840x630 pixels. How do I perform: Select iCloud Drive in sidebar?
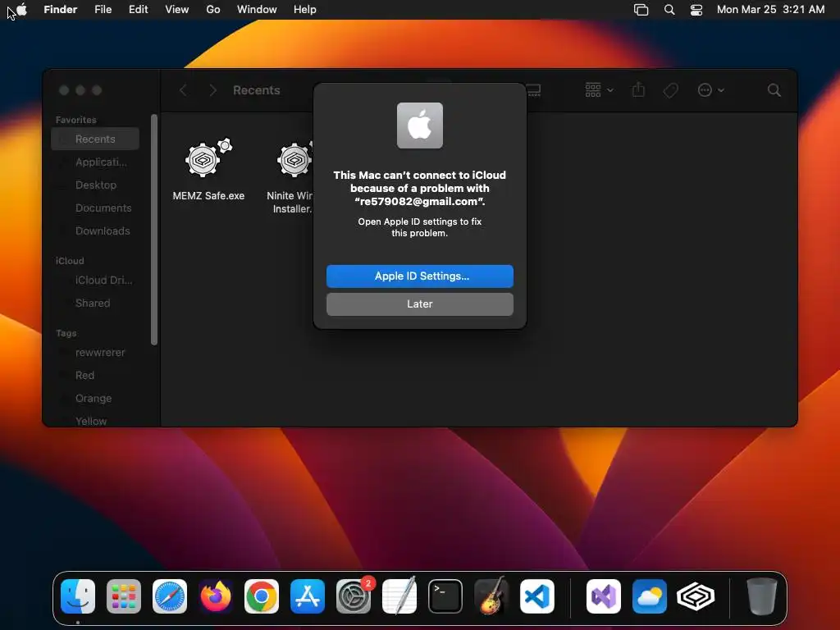95,281
